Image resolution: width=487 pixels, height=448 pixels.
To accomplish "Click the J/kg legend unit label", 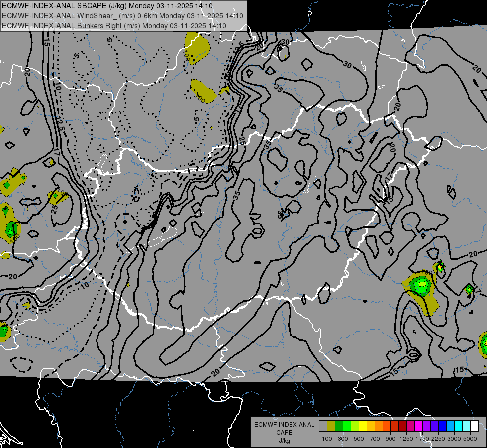I will click(284, 441).
